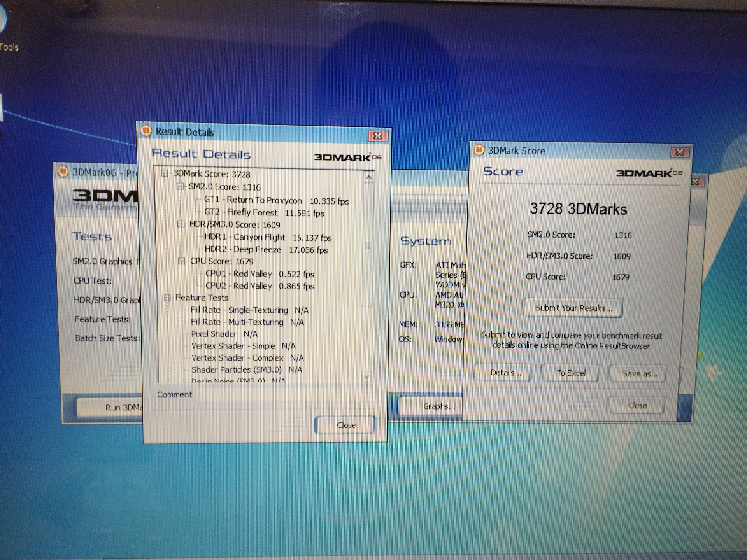Screen dimensions: 747x560
Task: Click the results tree scrollbar thumb
Action: tap(368, 245)
